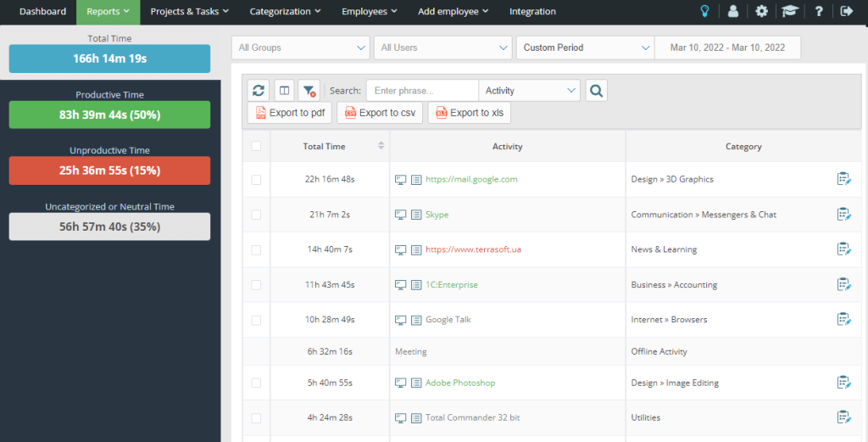Go to the Dashboard tab
The image size is (868, 442).
(42, 12)
